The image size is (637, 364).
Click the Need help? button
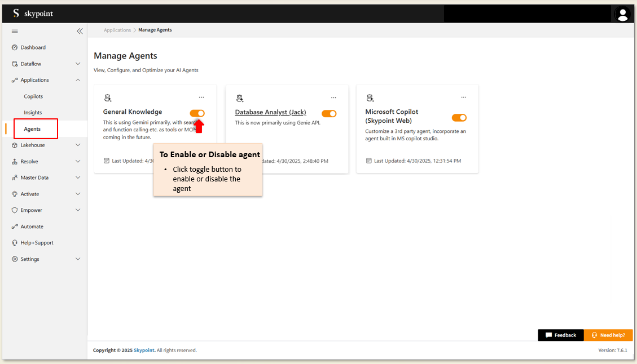click(x=608, y=335)
